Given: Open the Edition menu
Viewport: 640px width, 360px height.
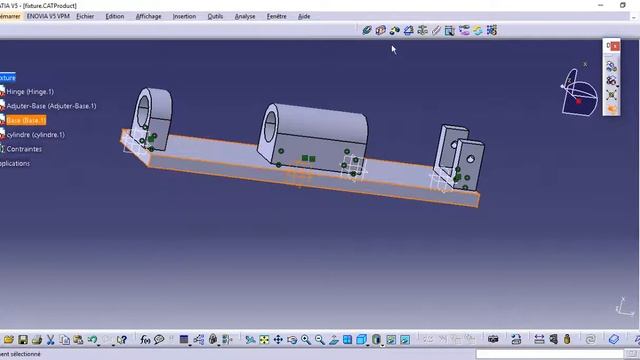Looking at the screenshot, I should pos(115,16).
